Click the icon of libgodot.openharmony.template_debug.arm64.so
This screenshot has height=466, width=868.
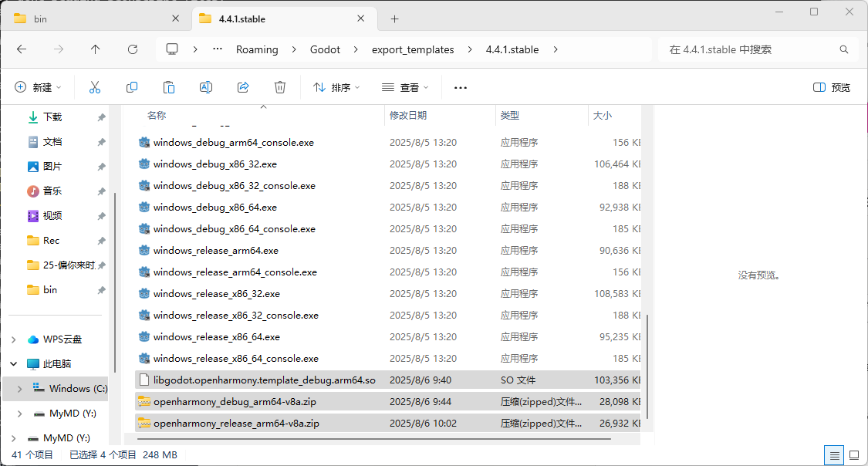pyautogui.click(x=144, y=380)
